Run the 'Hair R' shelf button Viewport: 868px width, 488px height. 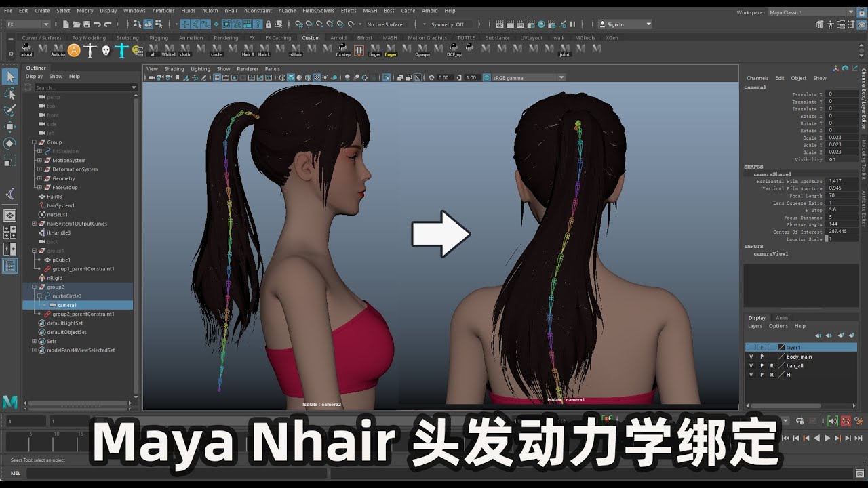tap(248, 49)
